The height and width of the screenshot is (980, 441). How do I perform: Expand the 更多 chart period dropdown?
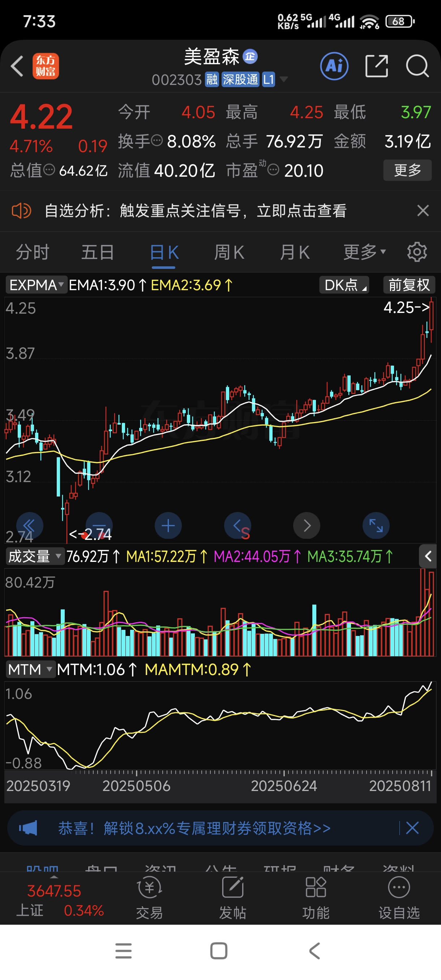(364, 252)
